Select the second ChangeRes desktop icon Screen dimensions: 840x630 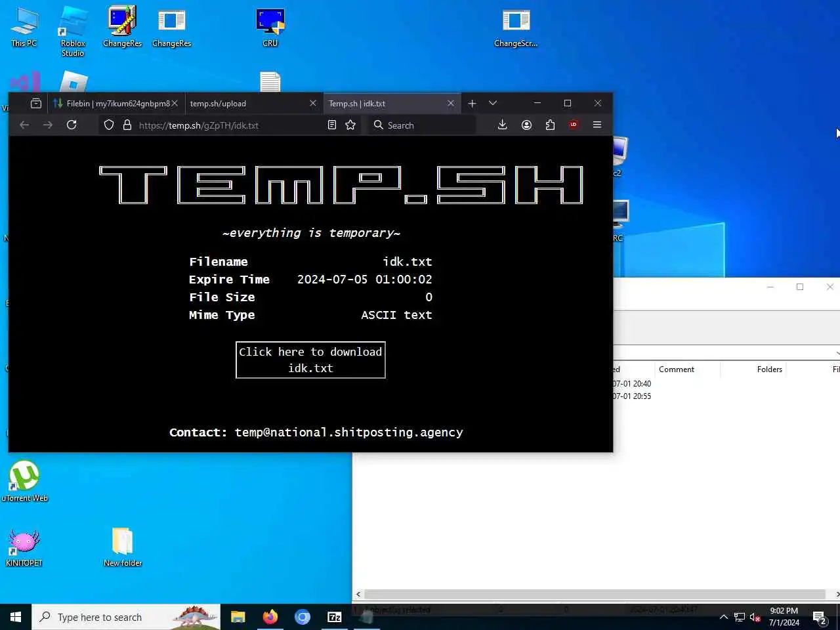[171, 28]
